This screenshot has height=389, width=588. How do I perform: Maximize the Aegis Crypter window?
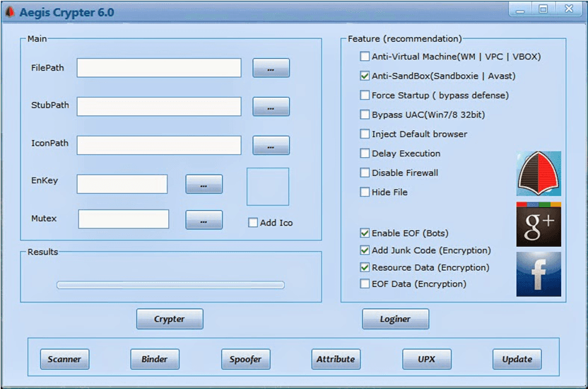click(x=543, y=9)
